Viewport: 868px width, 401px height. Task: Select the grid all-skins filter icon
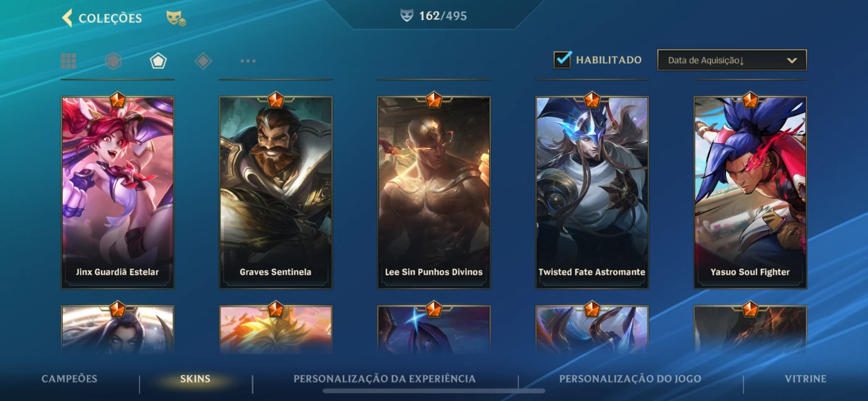(68, 61)
